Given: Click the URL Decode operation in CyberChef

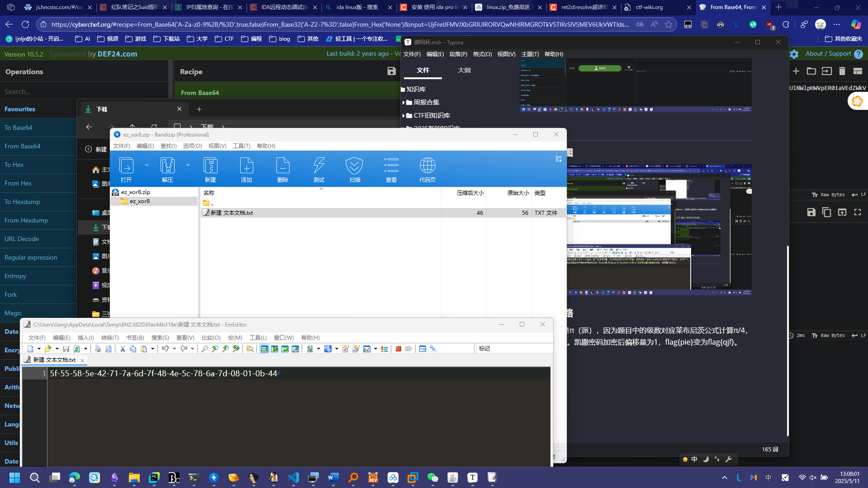Looking at the screenshot, I should [x=38, y=239].
